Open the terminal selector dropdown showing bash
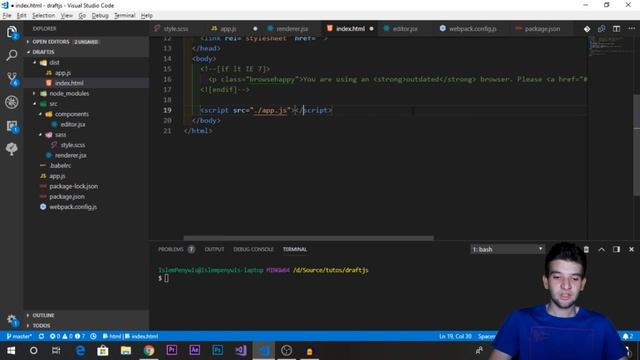Screen dimensions: 640x360 (507, 249)
